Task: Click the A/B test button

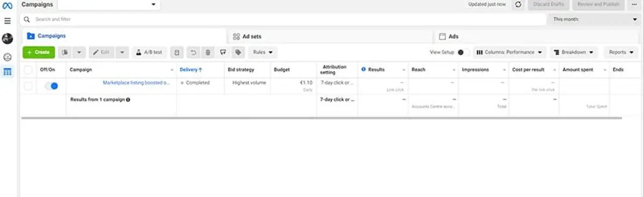Action: point(149,52)
